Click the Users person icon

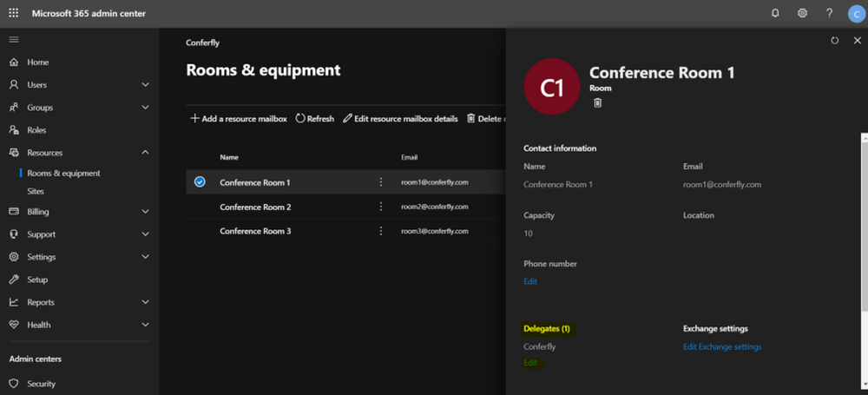coord(14,85)
